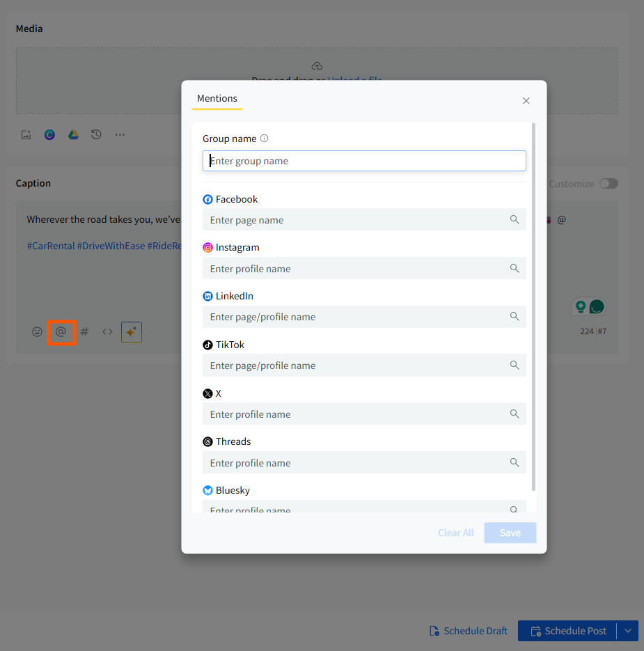The height and width of the screenshot is (651, 644).
Task: Click the Facebook page name field
Action: [x=364, y=219]
